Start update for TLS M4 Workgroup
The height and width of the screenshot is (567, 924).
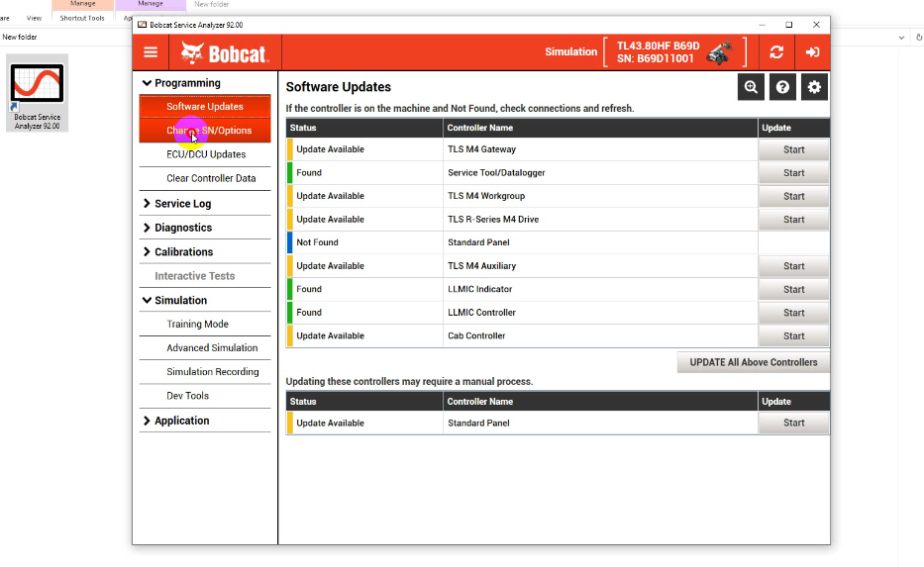pyautogui.click(x=793, y=196)
